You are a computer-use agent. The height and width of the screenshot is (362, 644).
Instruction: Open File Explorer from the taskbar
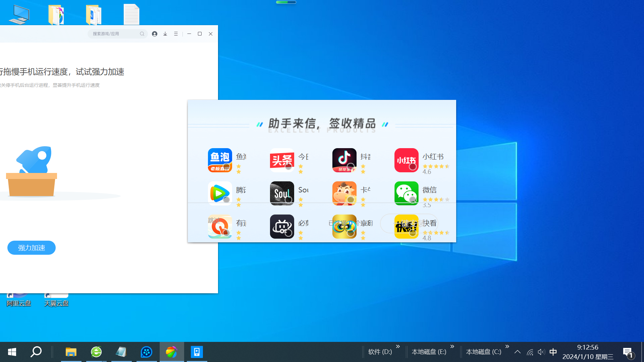pos(71,352)
